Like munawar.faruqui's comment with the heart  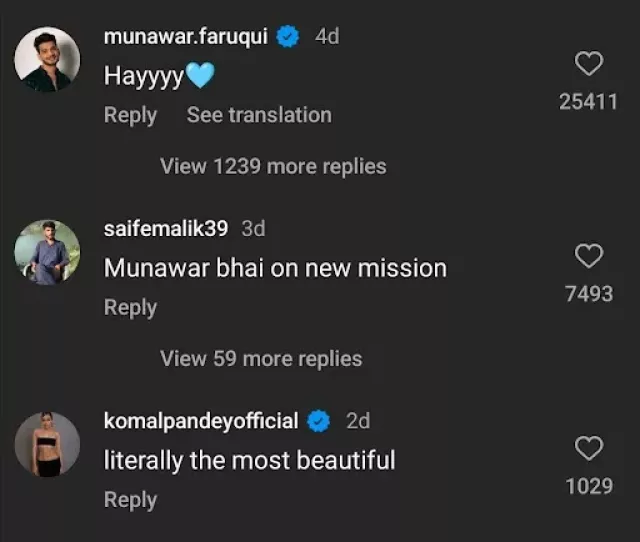coord(589,65)
